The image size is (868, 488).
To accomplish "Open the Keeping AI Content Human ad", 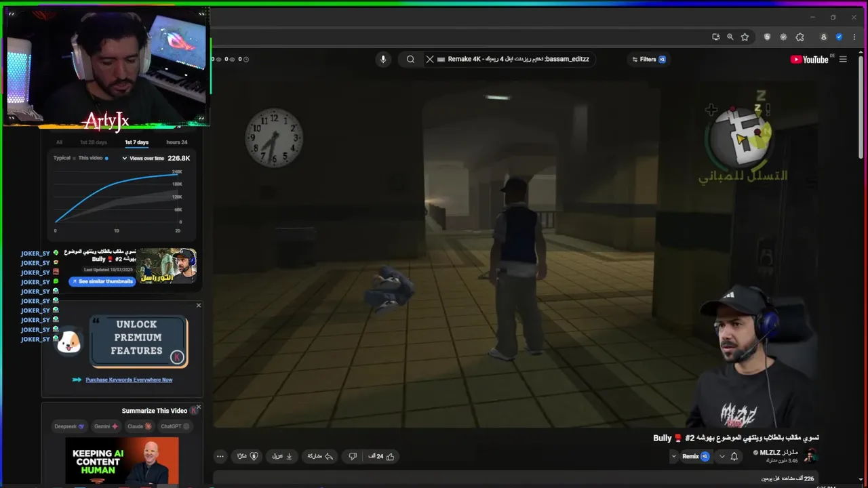I will pyautogui.click(x=122, y=461).
